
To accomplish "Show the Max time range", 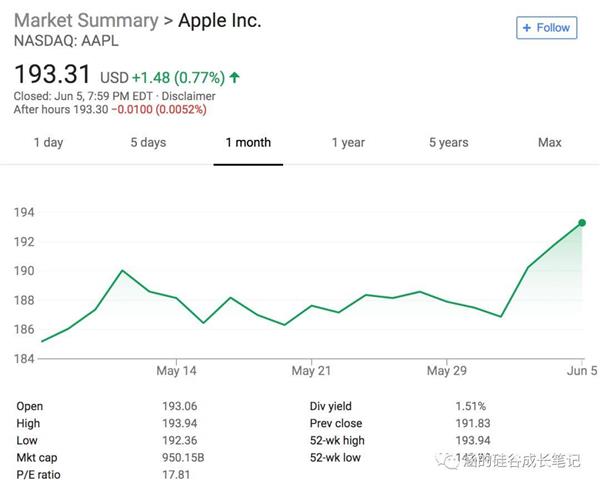I will (549, 142).
